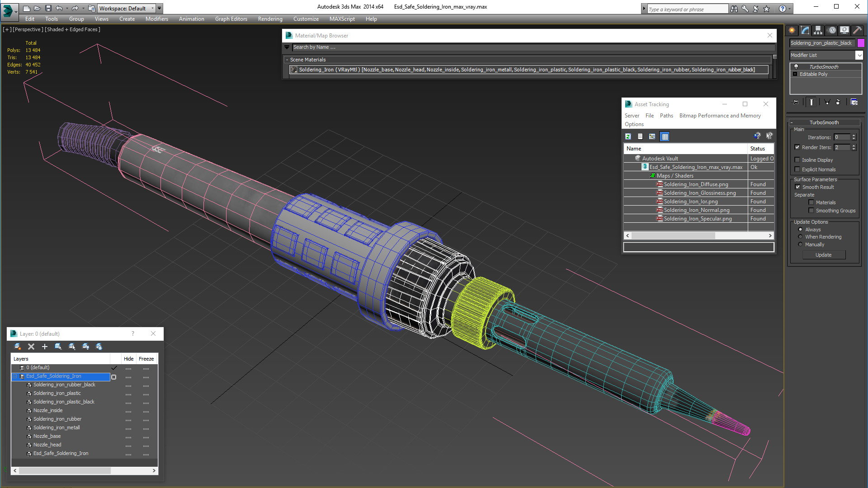The image size is (868, 488).
Task: Open Configure Modifier Sets icon
Action: point(854,102)
